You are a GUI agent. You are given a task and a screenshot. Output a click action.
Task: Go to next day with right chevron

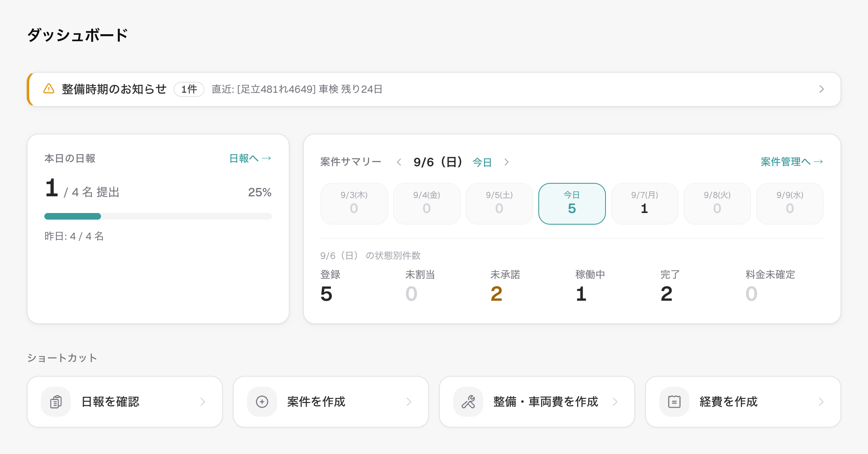coord(507,162)
